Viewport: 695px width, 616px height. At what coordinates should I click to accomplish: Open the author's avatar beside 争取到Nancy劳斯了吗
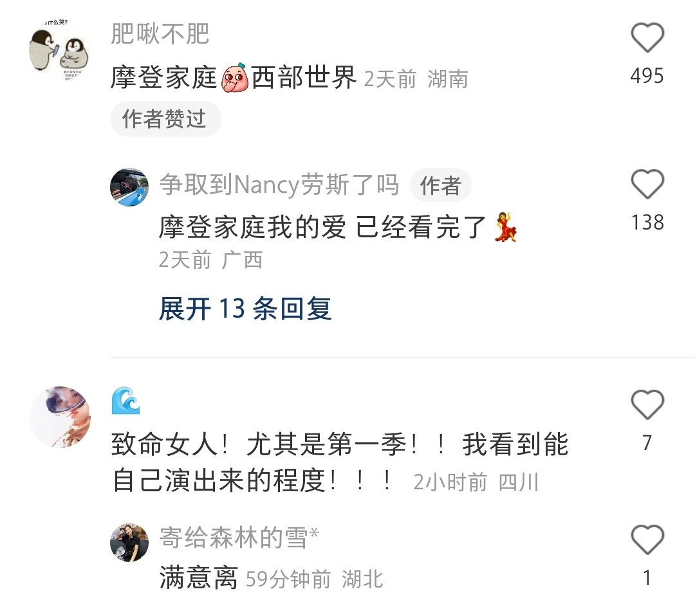click(129, 187)
